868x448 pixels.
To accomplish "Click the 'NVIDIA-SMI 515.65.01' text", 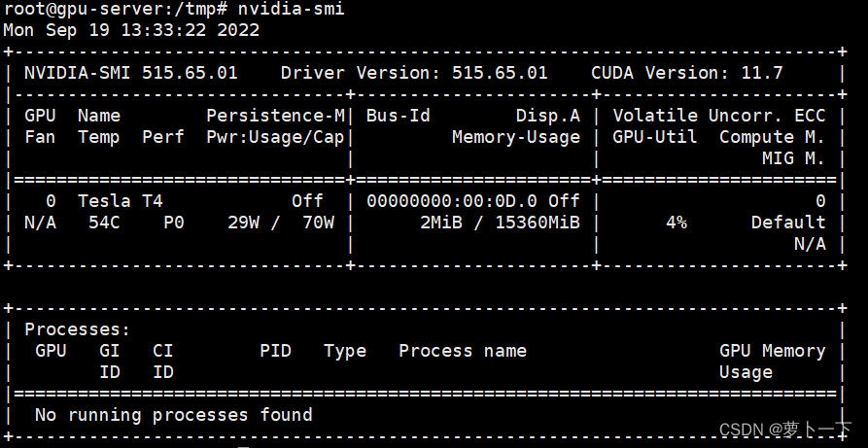I will pyautogui.click(x=130, y=73).
